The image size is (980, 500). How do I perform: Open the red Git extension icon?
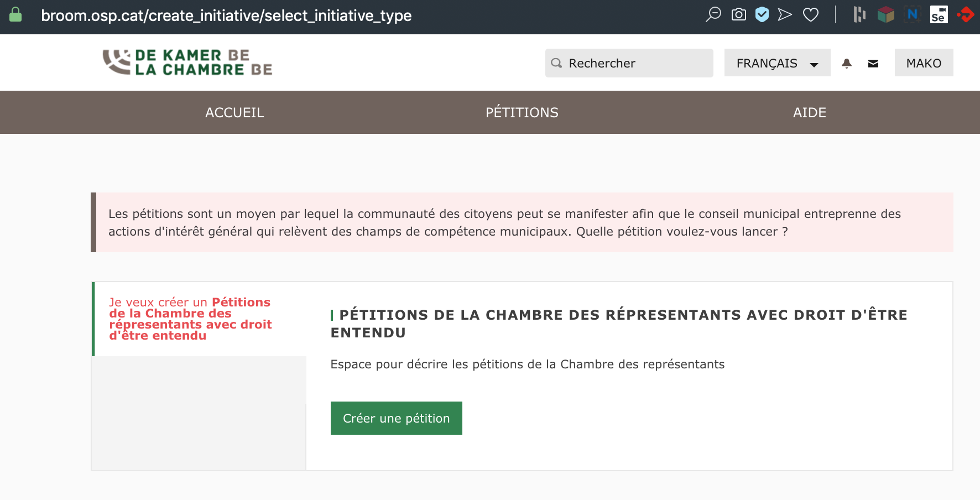pos(966,14)
